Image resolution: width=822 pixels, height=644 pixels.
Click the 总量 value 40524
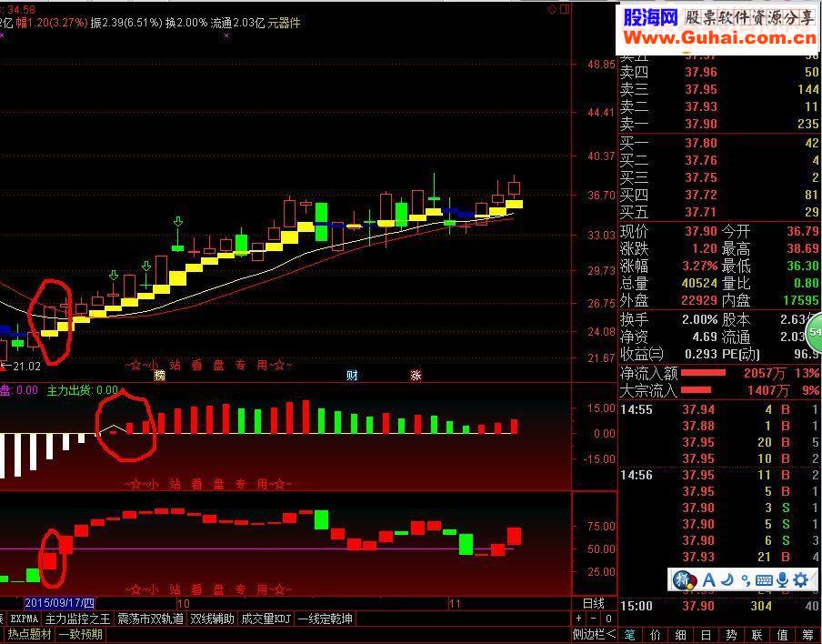[699, 283]
